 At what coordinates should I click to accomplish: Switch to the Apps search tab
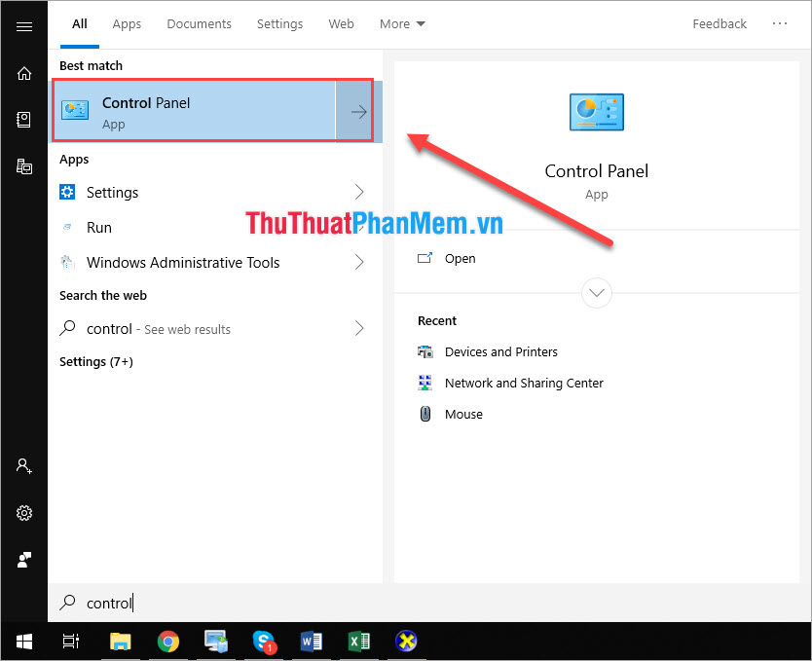(127, 24)
